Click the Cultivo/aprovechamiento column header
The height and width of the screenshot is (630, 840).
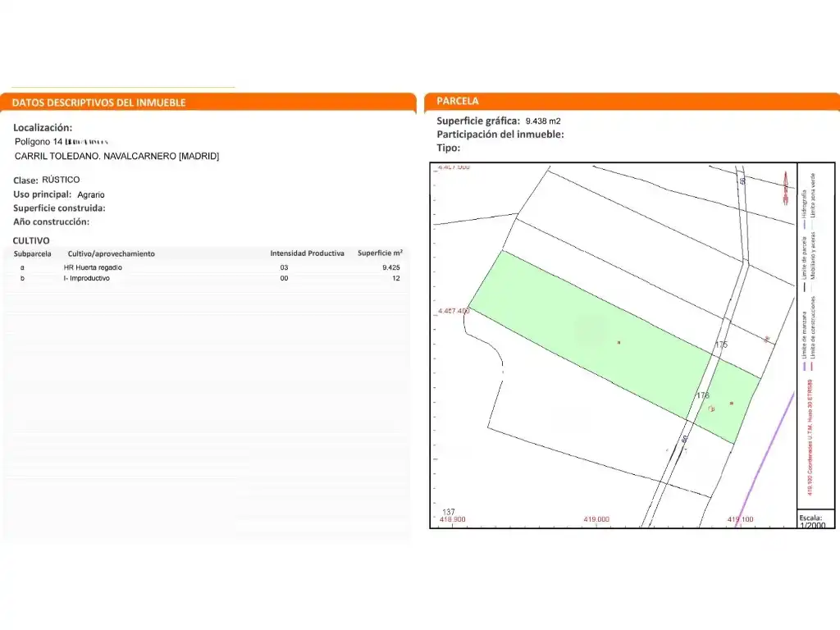(x=111, y=253)
